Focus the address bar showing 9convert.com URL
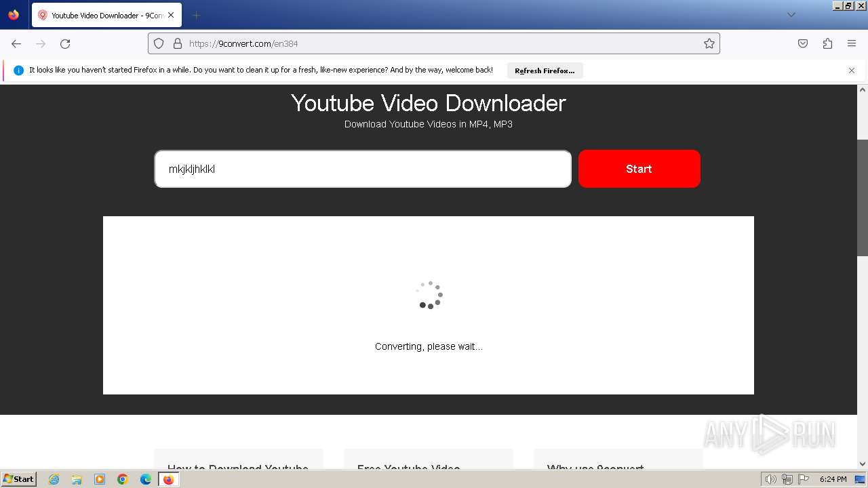This screenshot has width=868, height=488. pyautogui.click(x=434, y=43)
